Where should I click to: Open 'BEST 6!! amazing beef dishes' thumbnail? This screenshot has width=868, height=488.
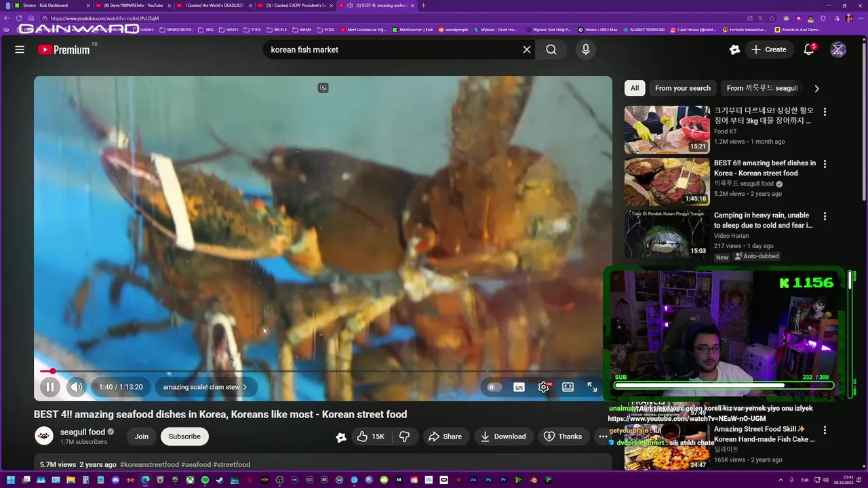coord(667,182)
